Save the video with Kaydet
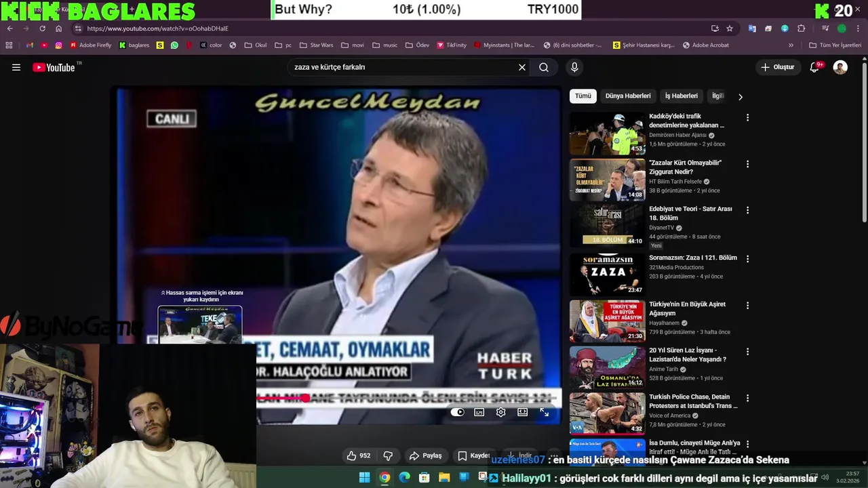Image resolution: width=868 pixels, height=488 pixels. point(474,455)
